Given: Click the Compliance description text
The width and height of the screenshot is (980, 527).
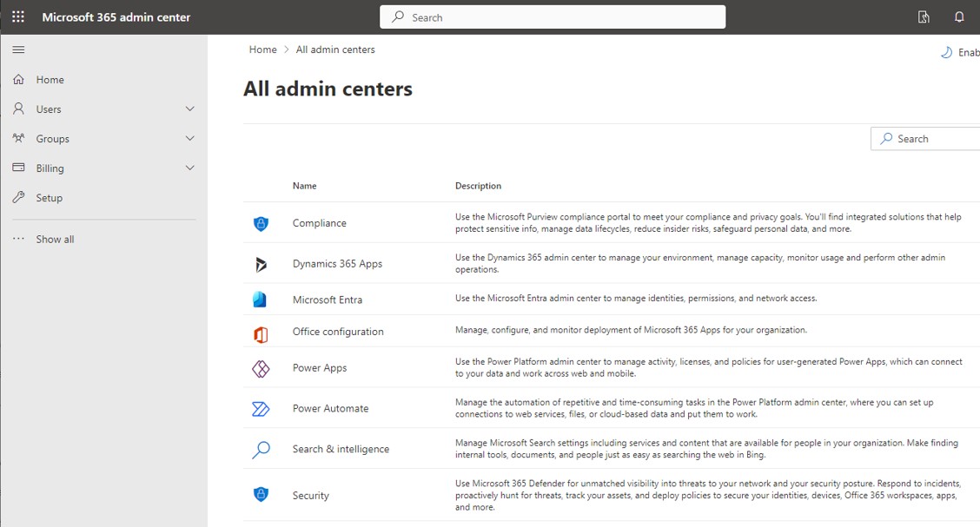Looking at the screenshot, I should tap(708, 223).
